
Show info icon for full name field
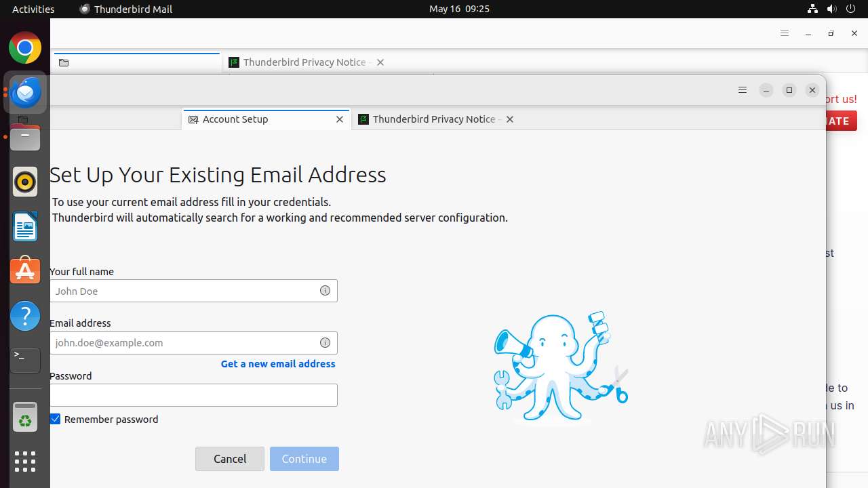[x=325, y=291]
